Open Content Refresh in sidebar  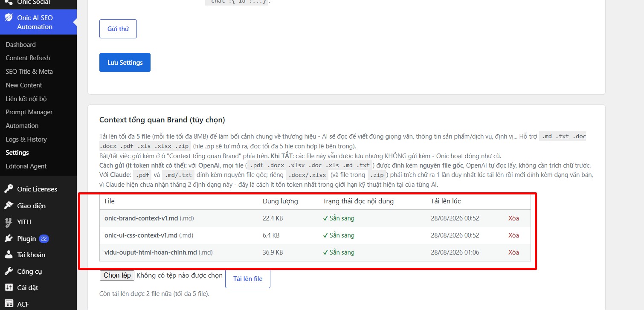[28, 58]
